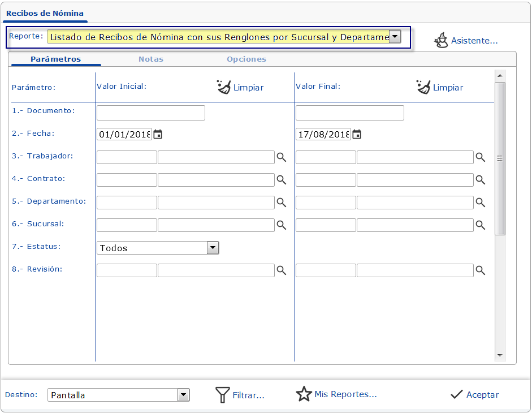
Task: Search initial Trabajador with magnifier icon
Action: [x=282, y=157]
